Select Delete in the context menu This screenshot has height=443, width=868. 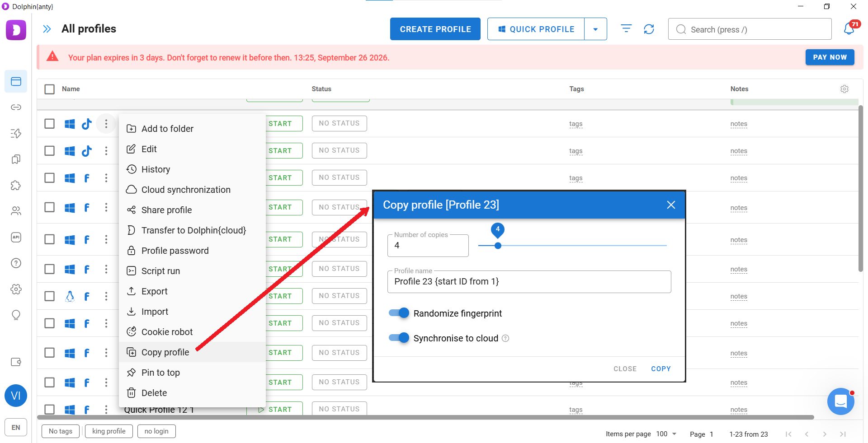click(192, 393)
